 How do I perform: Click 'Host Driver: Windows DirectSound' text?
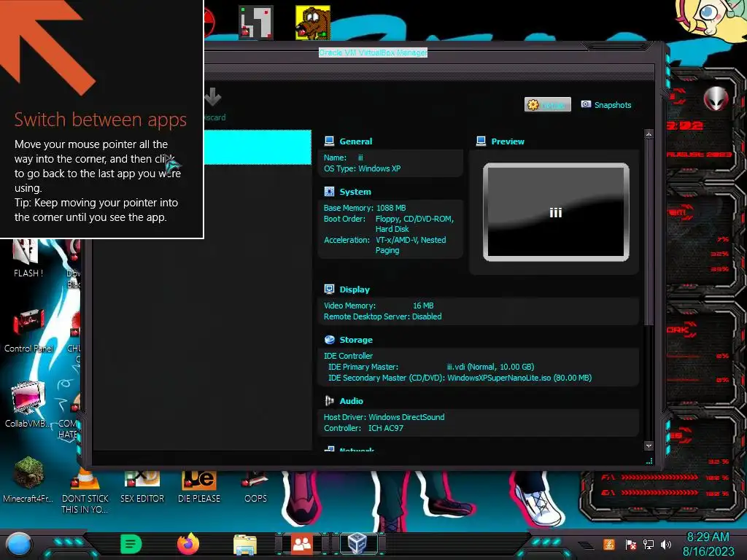point(384,417)
